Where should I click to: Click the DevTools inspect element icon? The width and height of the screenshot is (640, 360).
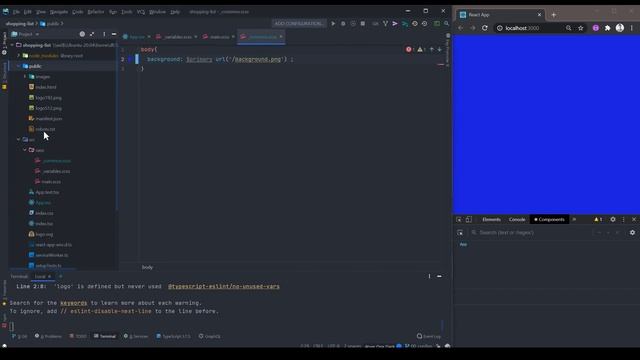[x=459, y=220]
